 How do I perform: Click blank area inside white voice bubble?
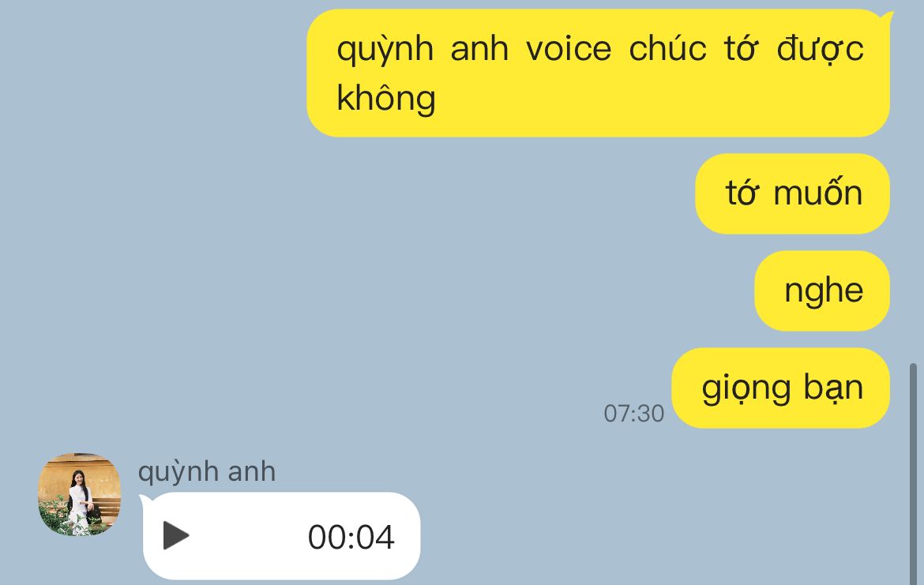point(247,536)
